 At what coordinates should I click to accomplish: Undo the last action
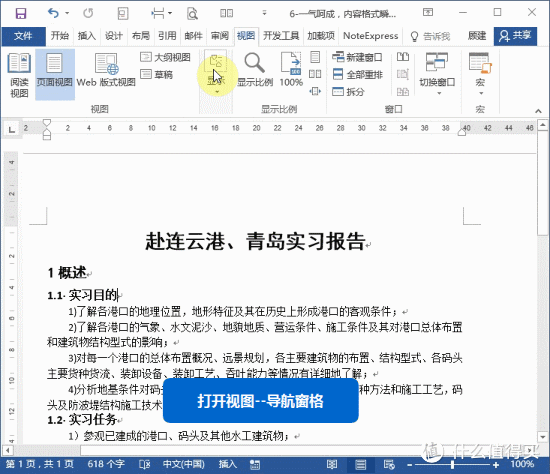tap(53, 13)
